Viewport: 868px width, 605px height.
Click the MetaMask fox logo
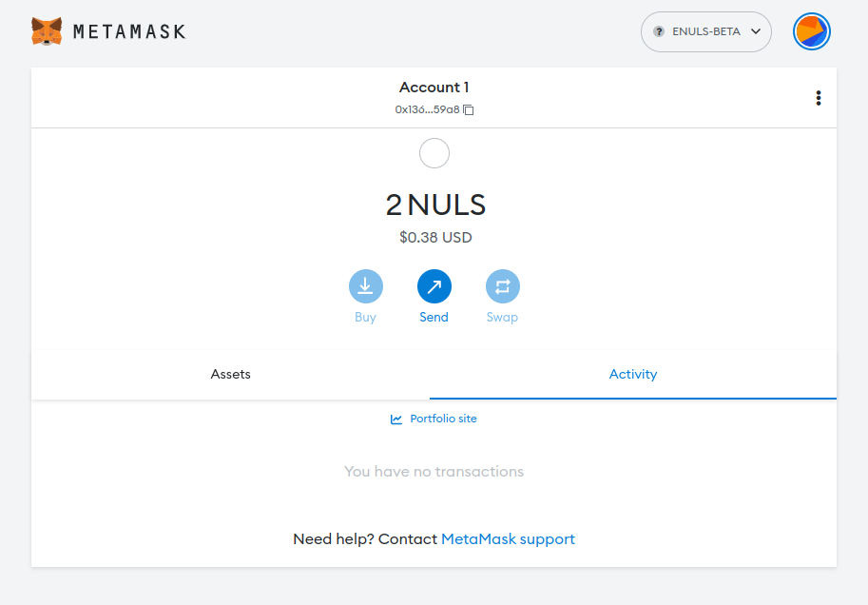pos(47,31)
